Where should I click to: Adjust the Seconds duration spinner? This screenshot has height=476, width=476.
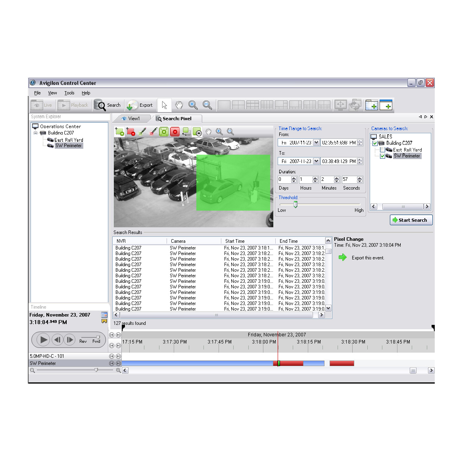[360, 180]
